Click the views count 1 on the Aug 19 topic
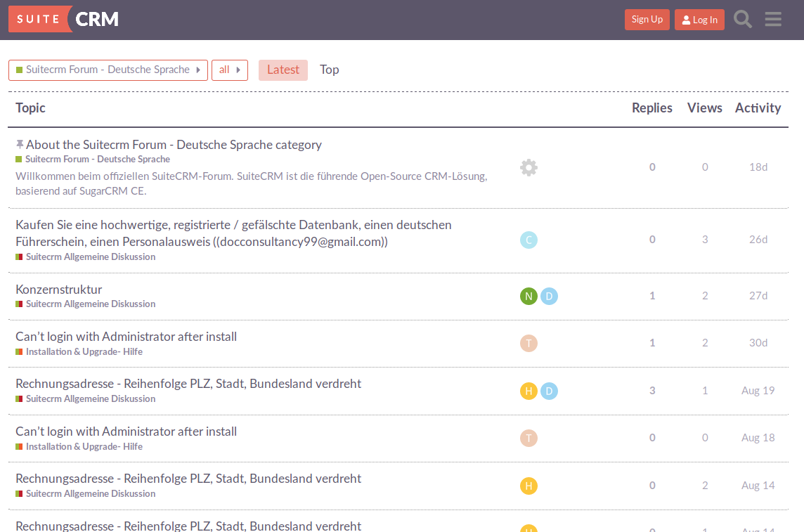 pos(705,391)
